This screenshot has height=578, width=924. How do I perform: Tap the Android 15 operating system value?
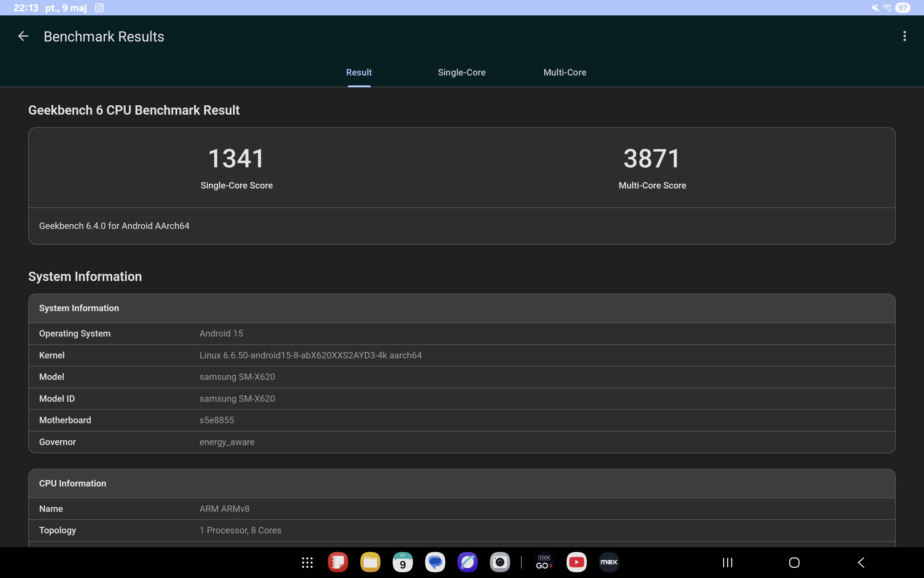coord(221,333)
